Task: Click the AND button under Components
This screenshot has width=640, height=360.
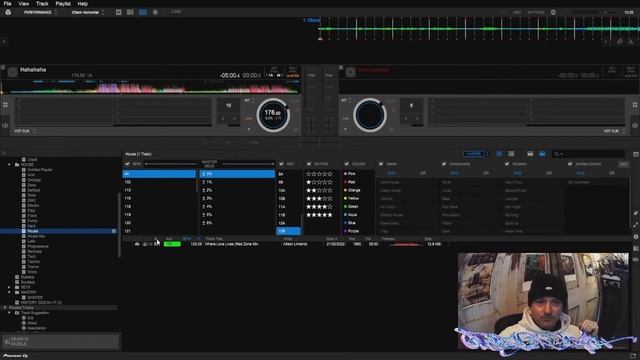Action: [x=454, y=173]
